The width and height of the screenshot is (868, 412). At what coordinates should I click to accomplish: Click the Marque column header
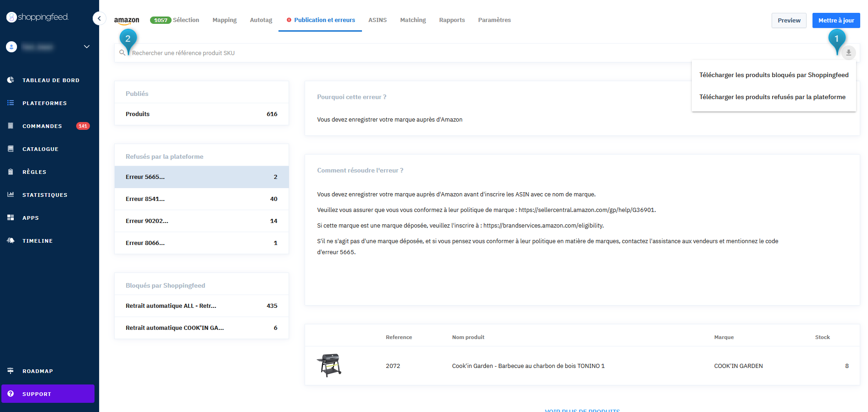(723, 337)
